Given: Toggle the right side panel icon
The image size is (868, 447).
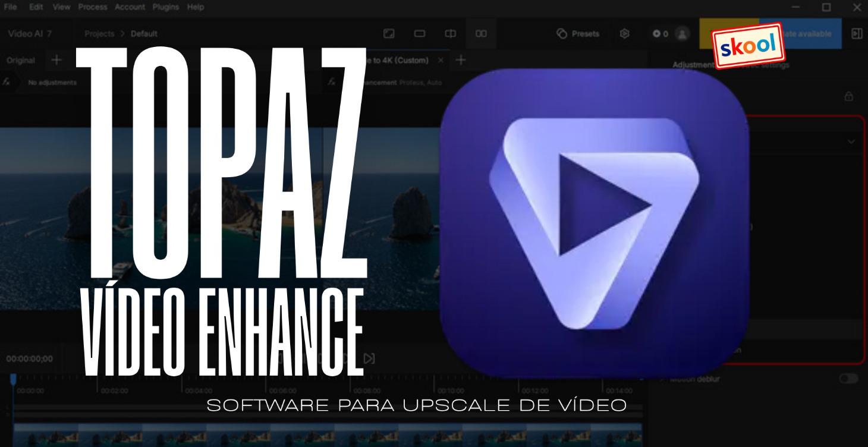Looking at the screenshot, I should pos(857,34).
